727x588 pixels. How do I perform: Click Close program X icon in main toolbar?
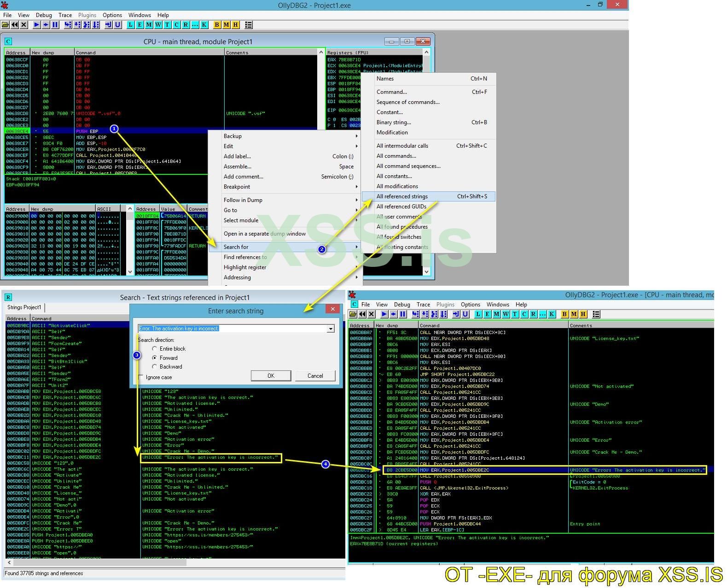pyautogui.click(x=24, y=25)
